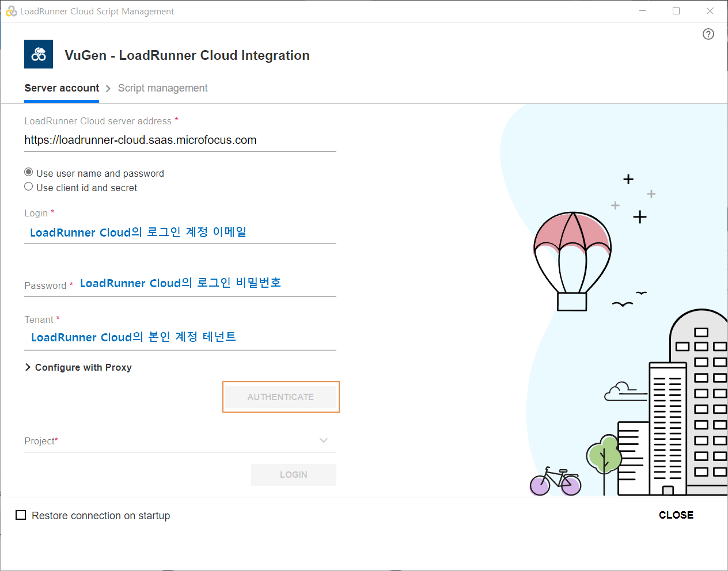Open the Project dropdown list
Image resolution: width=728 pixels, height=571 pixels.
[x=173, y=440]
